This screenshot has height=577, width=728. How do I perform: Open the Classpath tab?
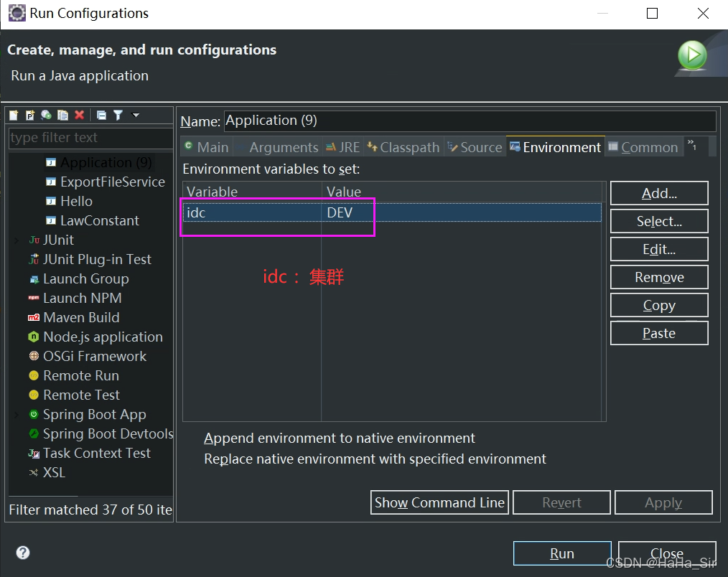403,147
